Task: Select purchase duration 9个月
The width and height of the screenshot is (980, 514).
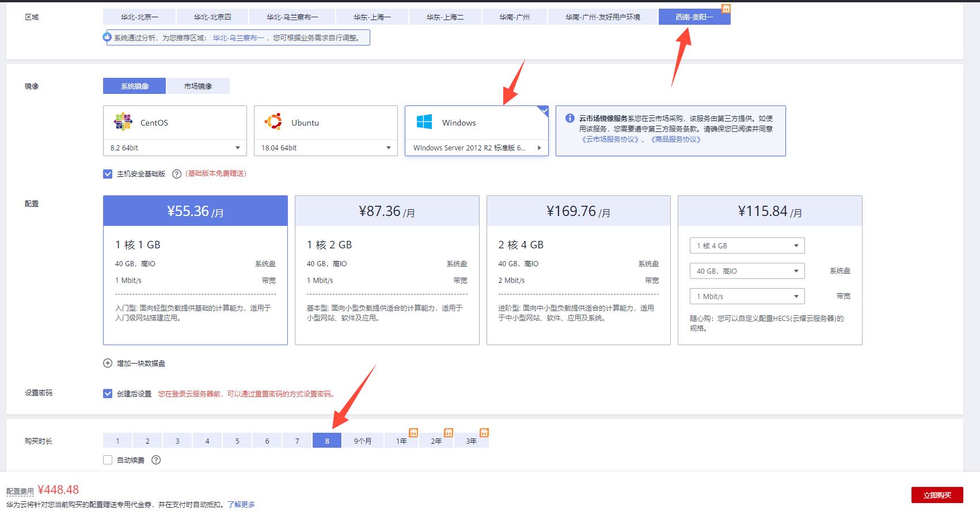Action: (363, 441)
